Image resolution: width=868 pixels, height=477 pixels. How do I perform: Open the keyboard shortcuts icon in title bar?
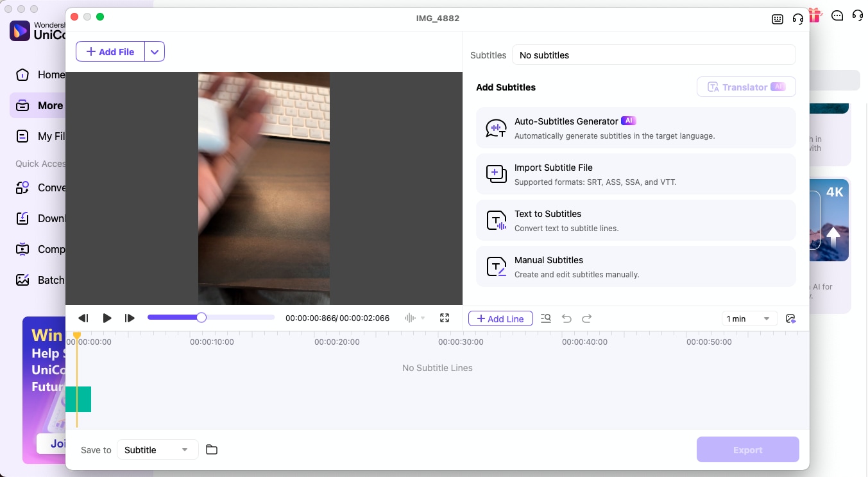778,19
